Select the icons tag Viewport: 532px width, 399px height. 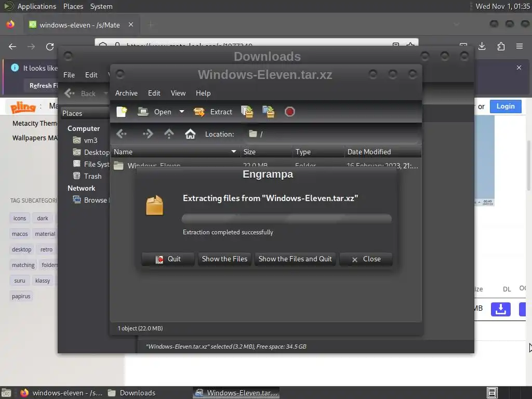(20, 218)
